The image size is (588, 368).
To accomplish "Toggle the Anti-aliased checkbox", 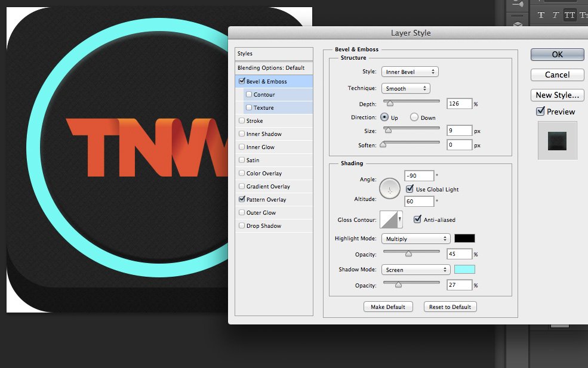I will point(417,219).
